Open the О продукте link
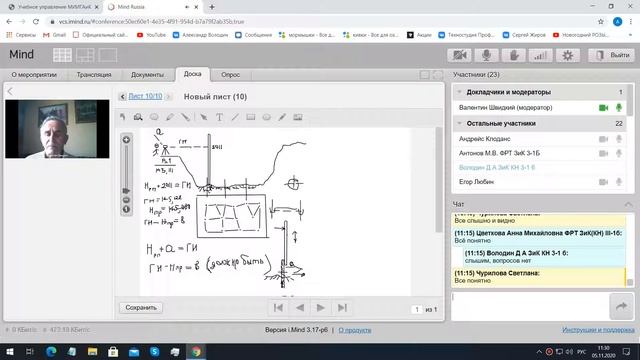640x360 pixels. 355,330
